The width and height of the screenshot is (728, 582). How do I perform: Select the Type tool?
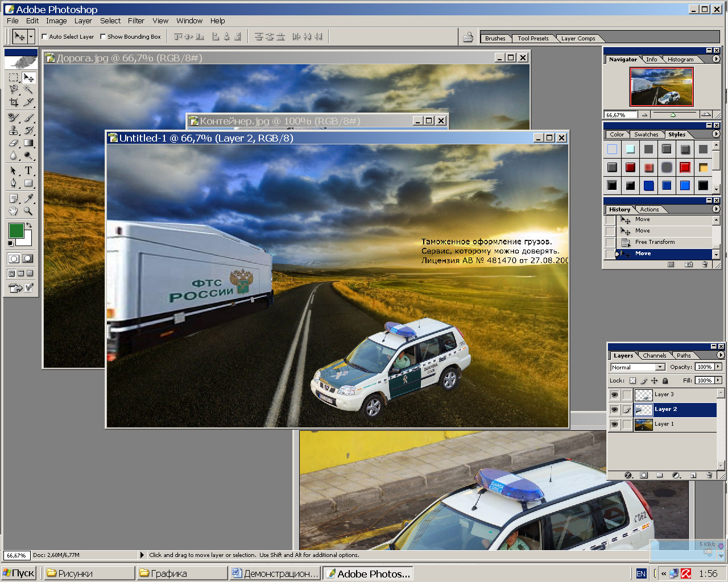28,171
